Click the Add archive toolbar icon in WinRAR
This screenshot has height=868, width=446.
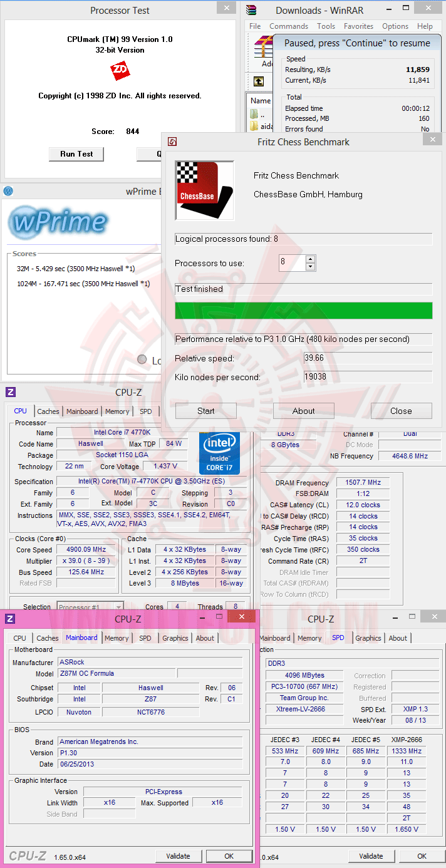pyautogui.click(x=264, y=50)
